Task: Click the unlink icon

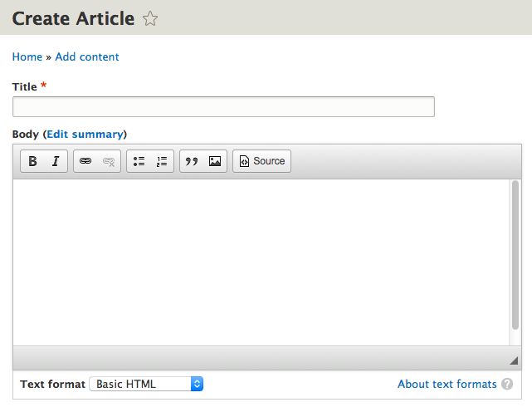Action: [109, 161]
